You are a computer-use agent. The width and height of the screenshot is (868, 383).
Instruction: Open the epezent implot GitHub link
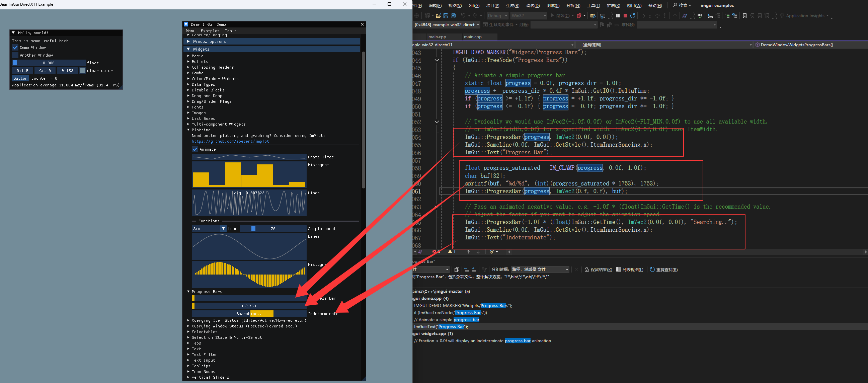[x=231, y=141]
